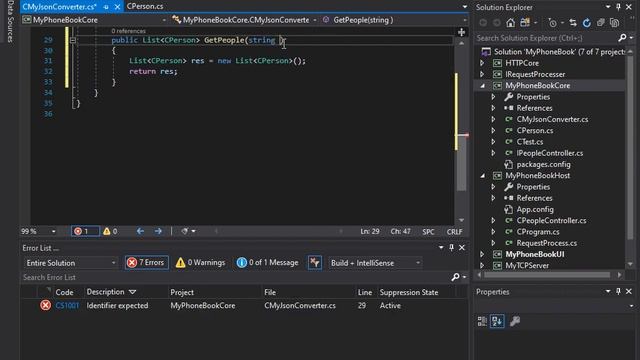Toggle the 7 Errors filter button
This screenshot has height=360, width=640.
[147, 262]
